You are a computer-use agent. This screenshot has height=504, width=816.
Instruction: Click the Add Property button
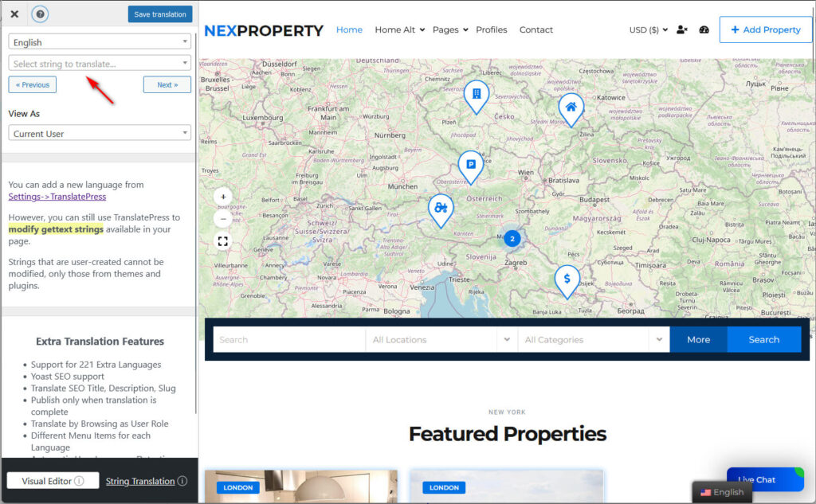click(x=766, y=29)
